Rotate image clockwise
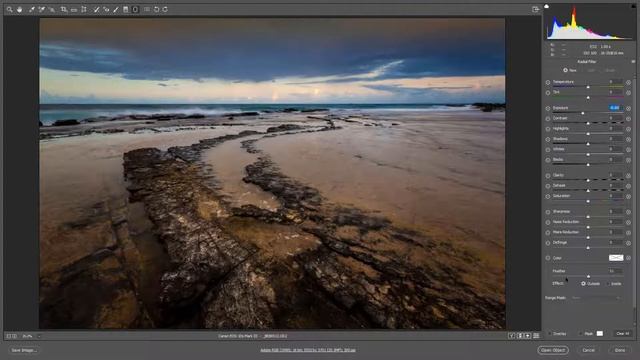Viewport: 640px width, 360px height. pyautogui.click(x=165, y=9)
